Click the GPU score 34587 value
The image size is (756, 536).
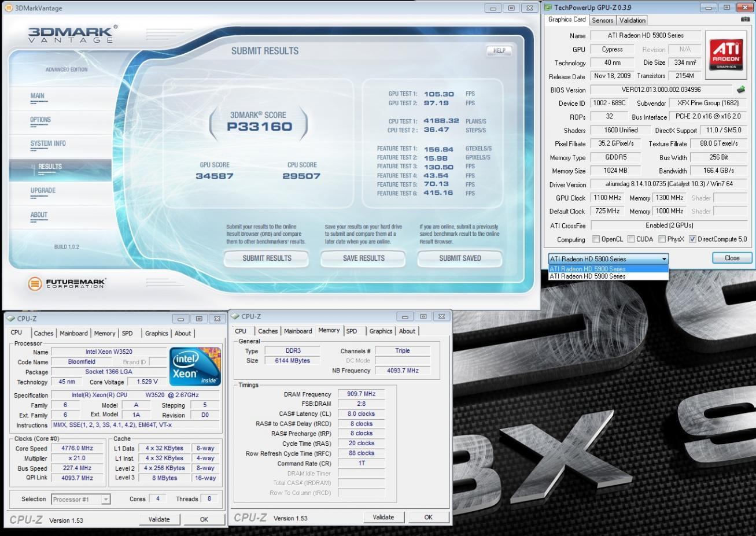[215, 176]
